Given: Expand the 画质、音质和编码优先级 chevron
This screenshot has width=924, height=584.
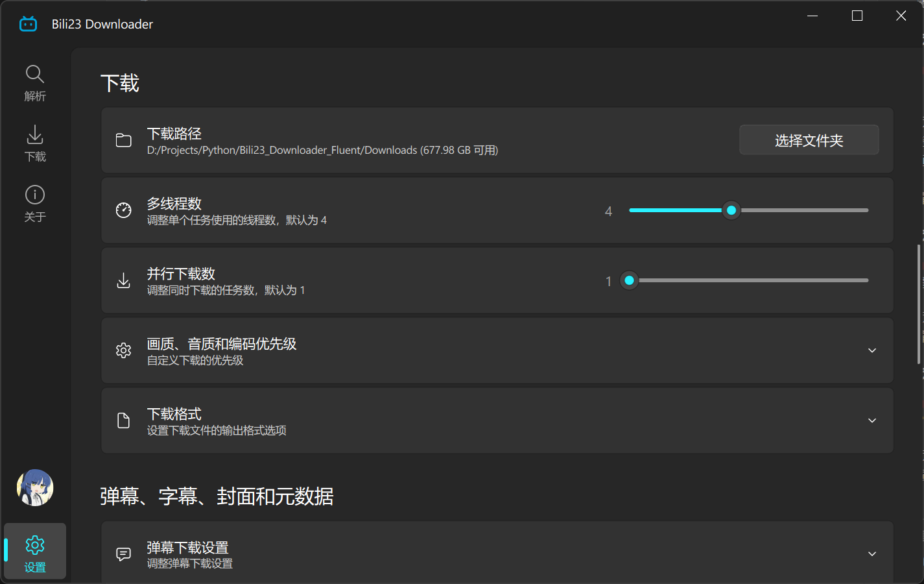Looking at the screenshot, I should [872, 350].
